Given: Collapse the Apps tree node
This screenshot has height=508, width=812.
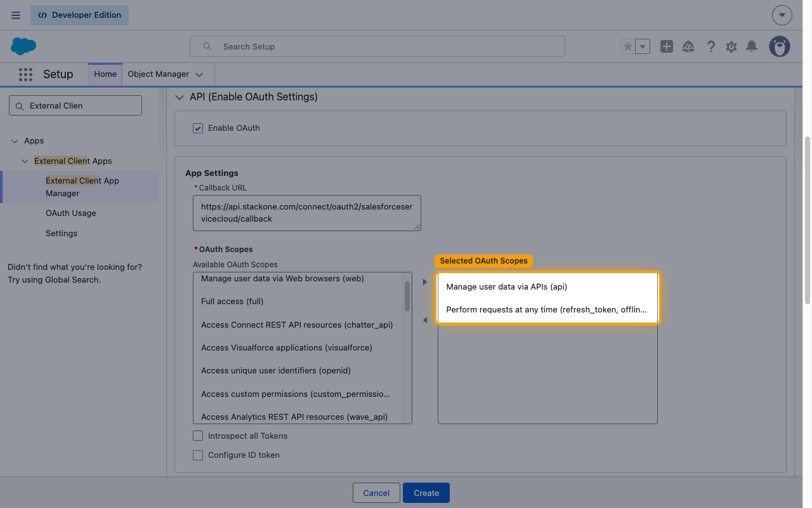Looking at the screenshot, I should [15, 141].
